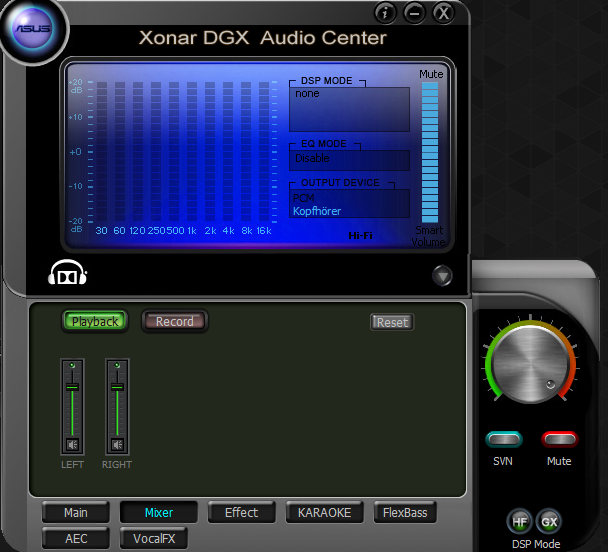Open the VocalFX tab
The width and height of the screenshot is (608, 552).
pyautogui.click(x=154, y=538)
